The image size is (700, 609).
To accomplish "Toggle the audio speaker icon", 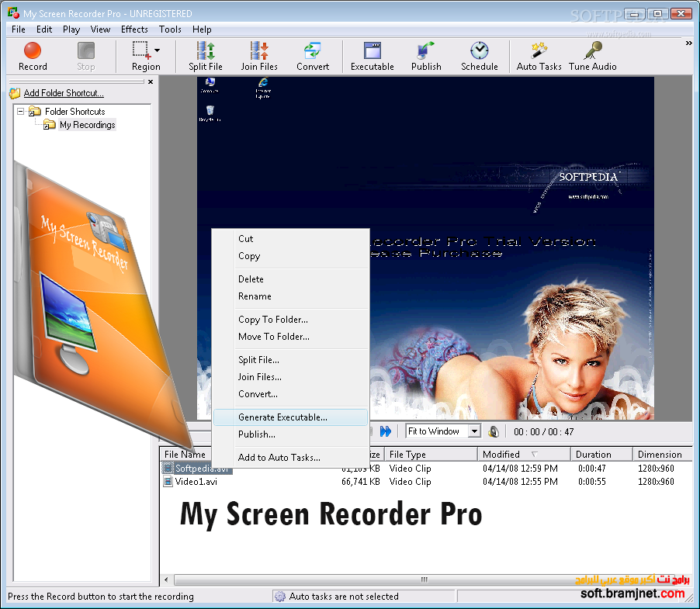I will coord(494,431).
